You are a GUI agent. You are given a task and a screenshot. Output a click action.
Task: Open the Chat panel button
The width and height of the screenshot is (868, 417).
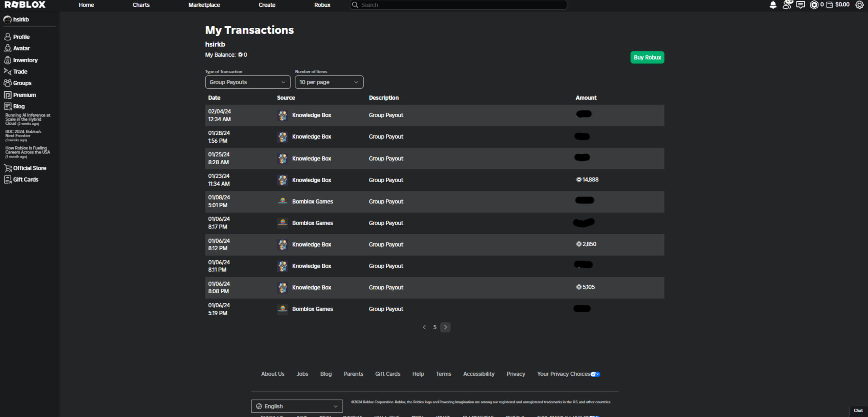[x=858, y=411]
